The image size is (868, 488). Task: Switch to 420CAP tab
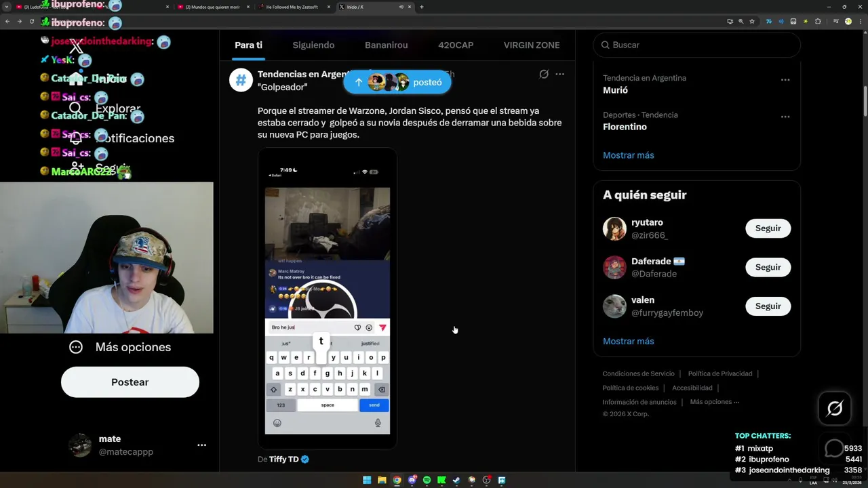tap(456, 45)
